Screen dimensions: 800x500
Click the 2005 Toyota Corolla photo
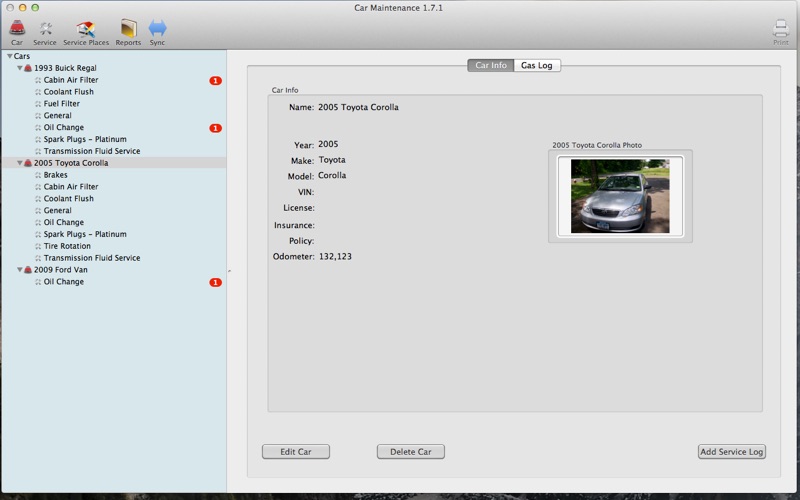click(x=620, y=196)
